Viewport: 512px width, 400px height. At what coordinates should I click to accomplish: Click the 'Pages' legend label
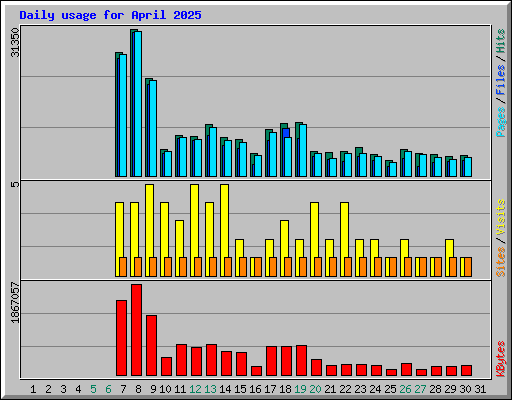click(x=500, y=122)
